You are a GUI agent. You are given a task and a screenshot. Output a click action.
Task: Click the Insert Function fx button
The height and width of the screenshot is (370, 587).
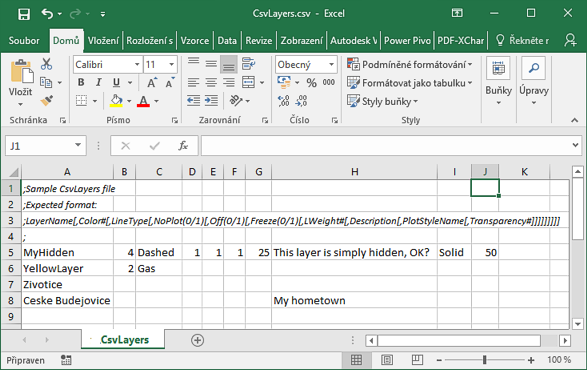183,145
